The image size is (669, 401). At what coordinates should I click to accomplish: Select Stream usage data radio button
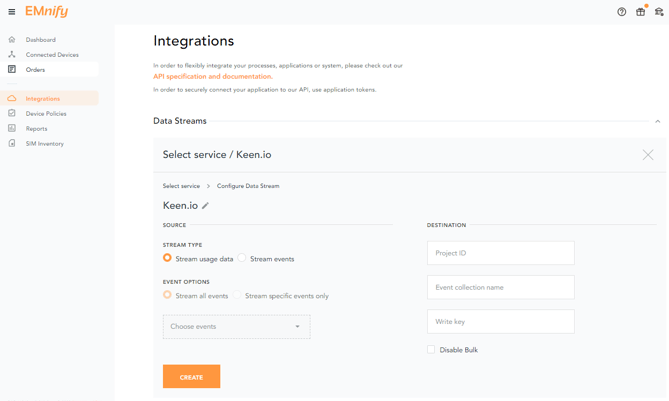click(167, 258)
